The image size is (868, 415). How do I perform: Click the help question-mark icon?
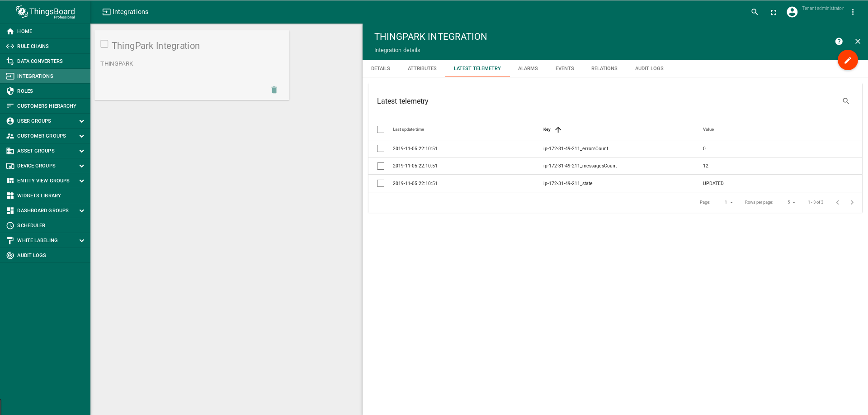[x=839, y=41]
